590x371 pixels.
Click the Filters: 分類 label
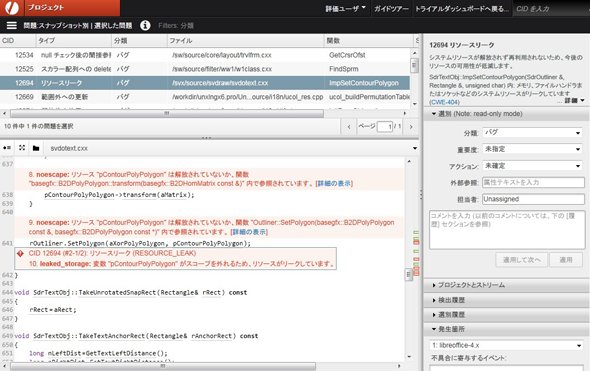[176, 26]
